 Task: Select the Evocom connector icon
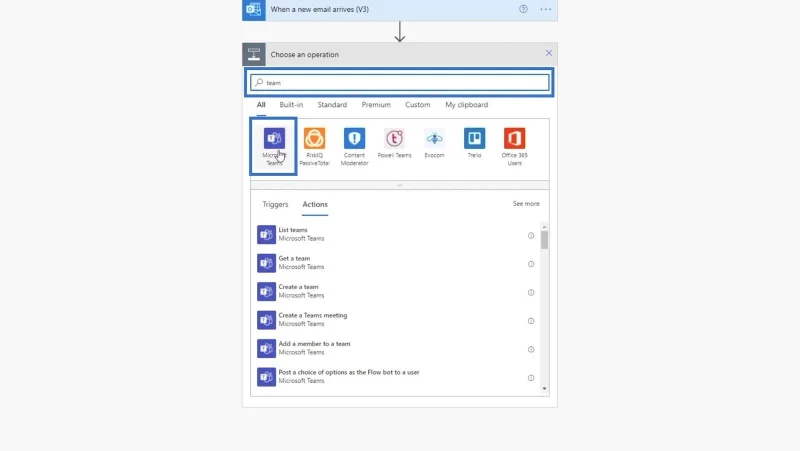(x=434, y=138)
